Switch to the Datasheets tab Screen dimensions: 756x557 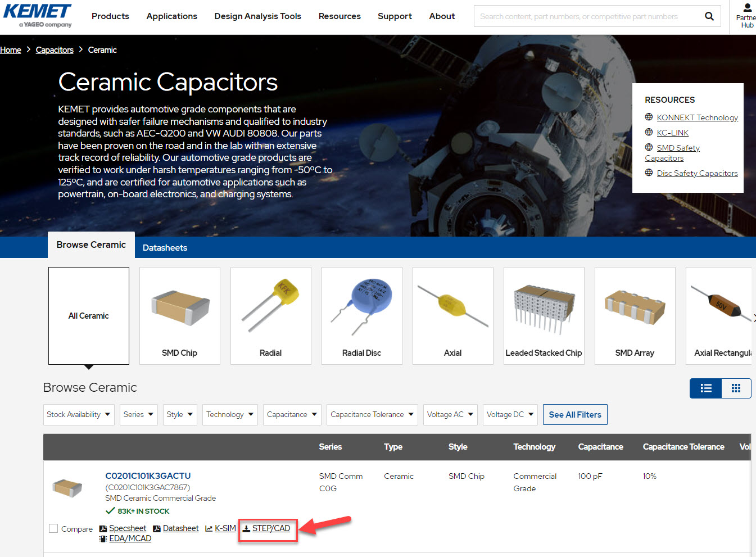165,248
